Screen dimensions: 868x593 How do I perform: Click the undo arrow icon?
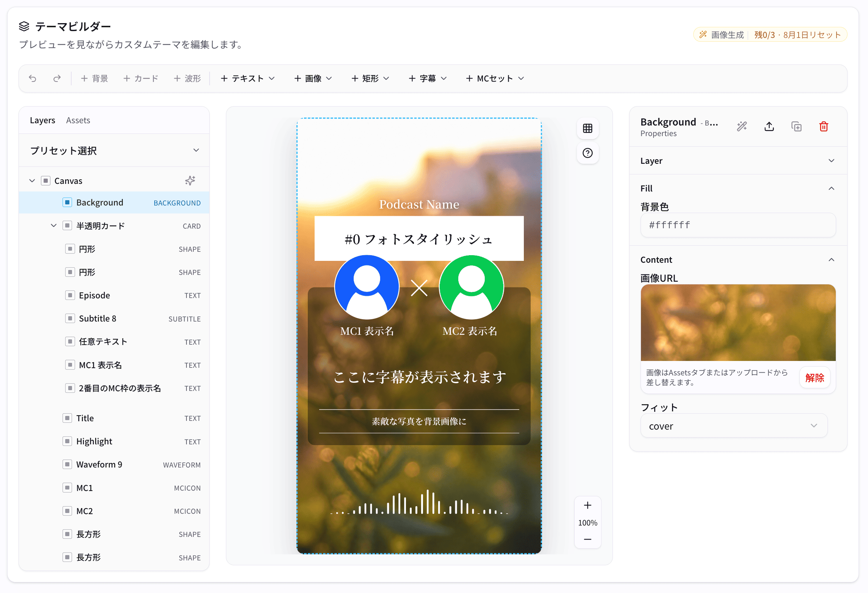pyautogui.click(x=33, y=78)
